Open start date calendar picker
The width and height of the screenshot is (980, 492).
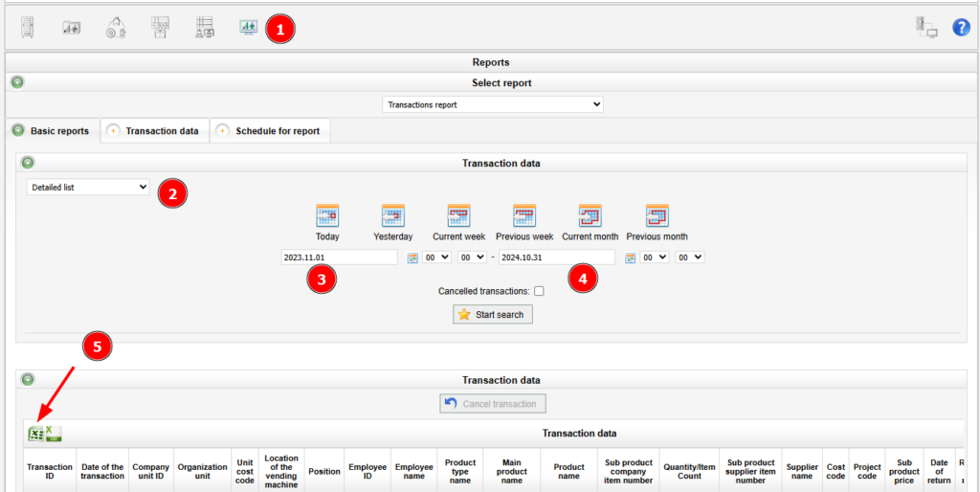point(413,257)
